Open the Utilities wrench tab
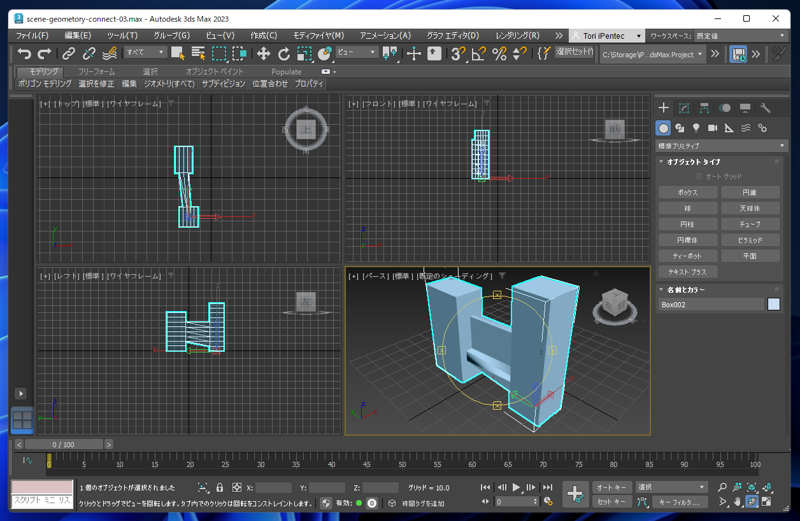Viewport: 800px width, 521px height. (765, 108)
